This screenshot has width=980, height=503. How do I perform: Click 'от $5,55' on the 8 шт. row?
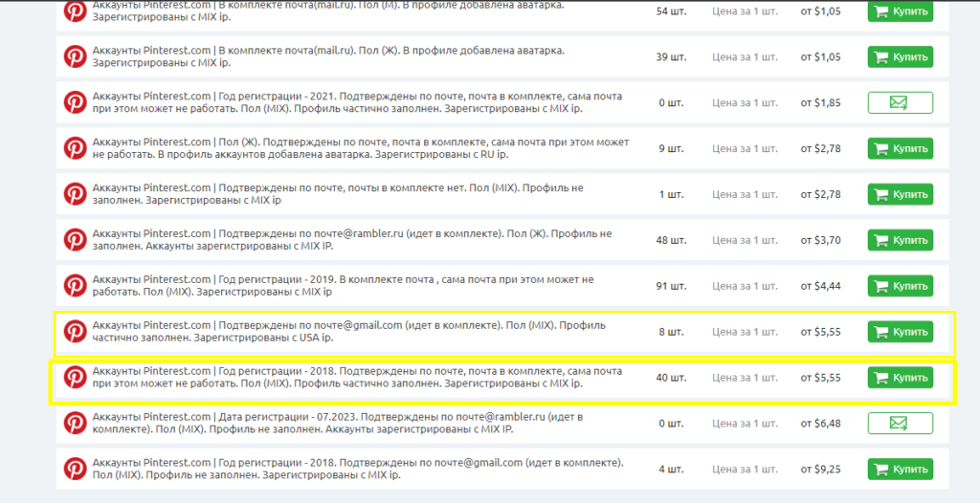click(820, 332)
